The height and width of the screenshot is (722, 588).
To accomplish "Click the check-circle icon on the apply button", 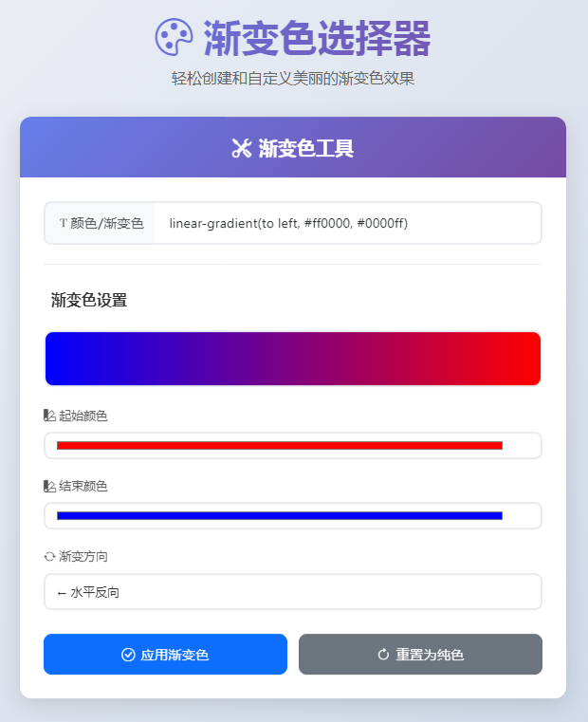I will 128,655.
